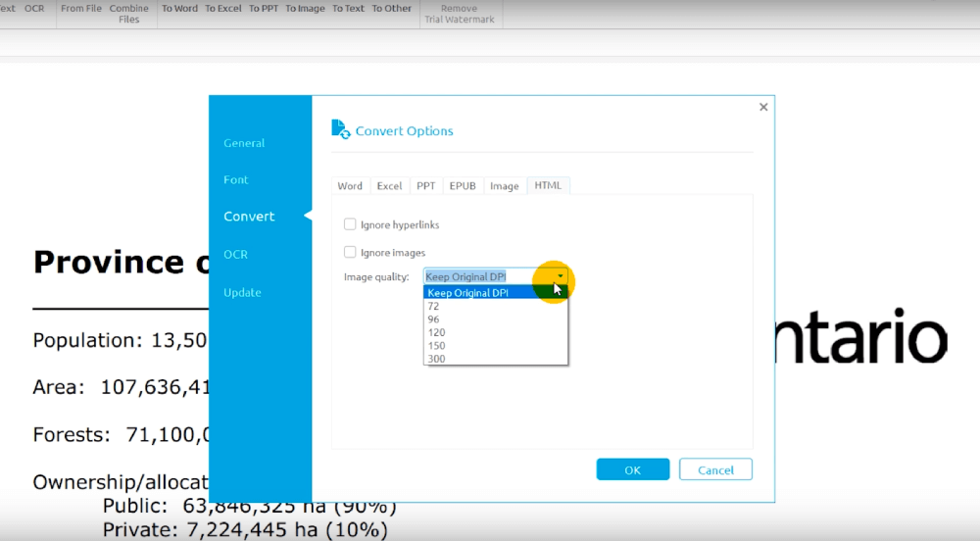Image resolution: width=980 pixels, height=541 pixels.
Task: Choose the To Image conversion tool
Action: click(305, 9)
